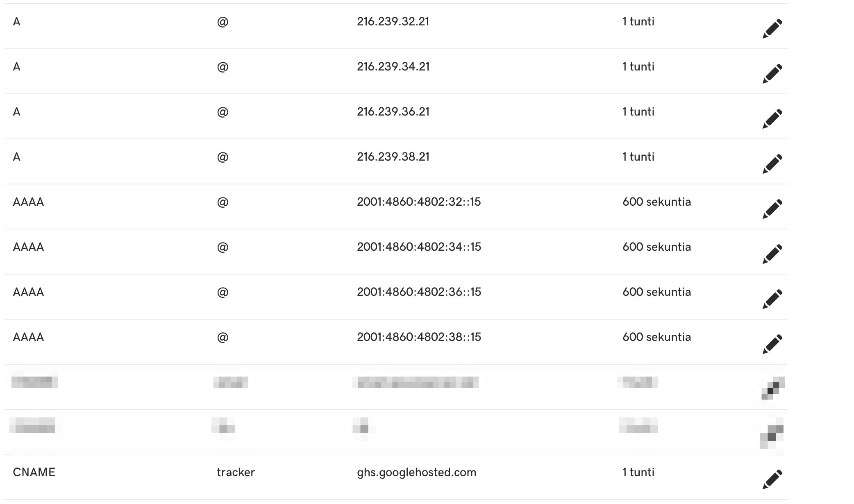Edit AAAA record ending 4802:38::15
854x504 pixels.
click(772, 344)
